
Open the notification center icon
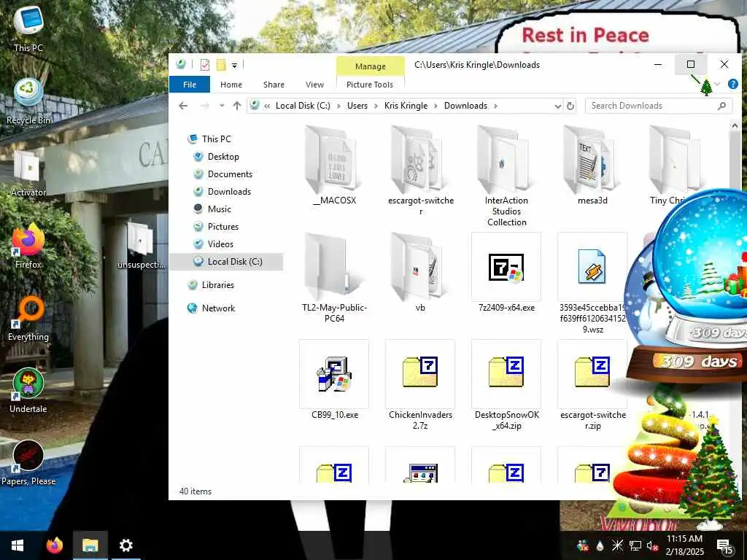(725, 545)
